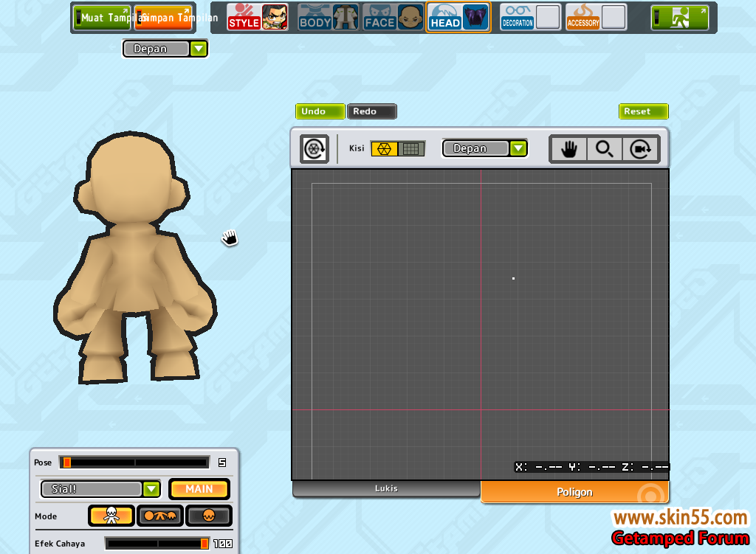Select the full body Mode button
Image resolution: width=756 pixels, height=554 pixels.
[x=111, y=516]
